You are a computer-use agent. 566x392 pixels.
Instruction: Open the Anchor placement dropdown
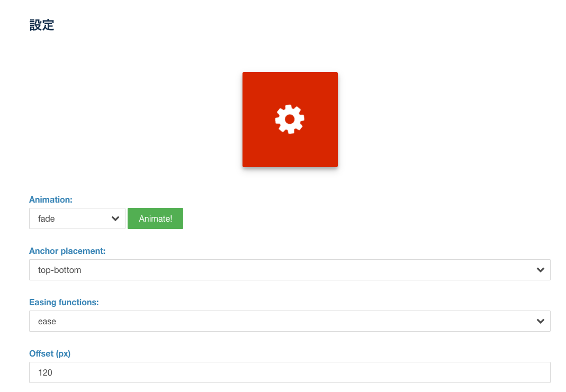(290, 270)
